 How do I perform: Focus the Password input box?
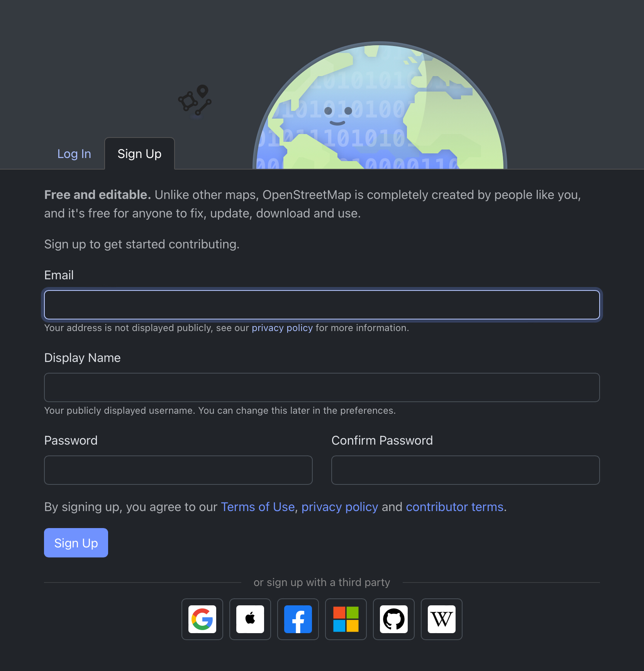(178, 470)
